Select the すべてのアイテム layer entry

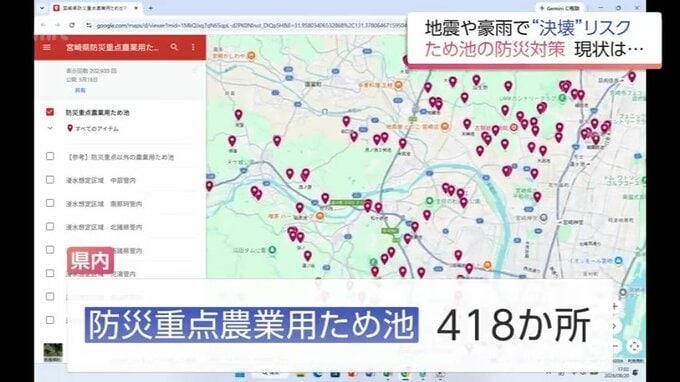97,129
